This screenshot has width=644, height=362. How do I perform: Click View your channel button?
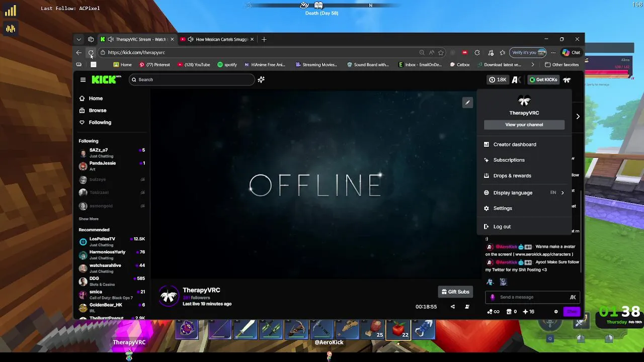pos(524,125)
